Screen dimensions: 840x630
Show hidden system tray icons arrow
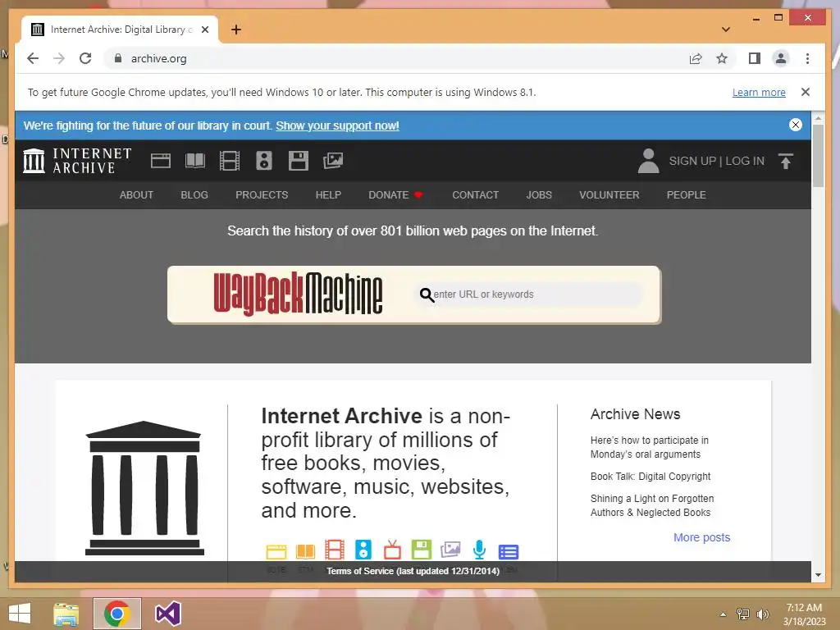pyautogui.click(x=723, y=614)
